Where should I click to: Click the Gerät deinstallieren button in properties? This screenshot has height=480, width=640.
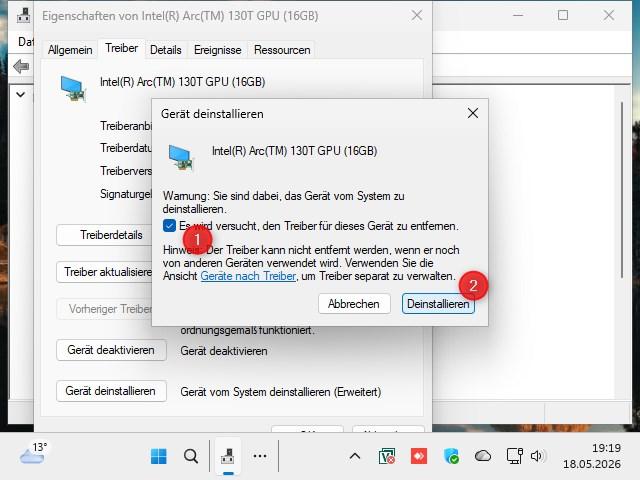click(111, 391)
